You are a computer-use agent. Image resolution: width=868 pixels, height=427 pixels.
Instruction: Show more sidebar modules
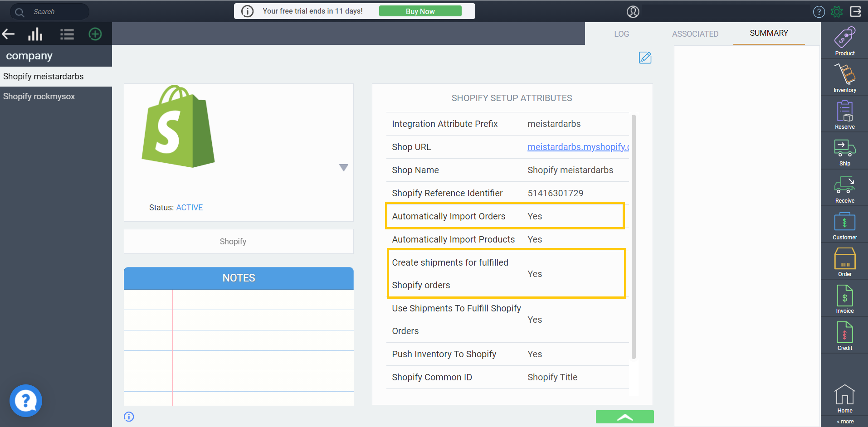tap(845, 422)
